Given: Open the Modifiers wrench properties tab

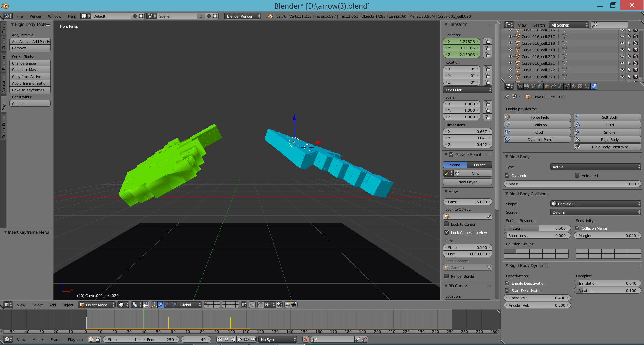Looking at the screenshot, I should [560, 86].
